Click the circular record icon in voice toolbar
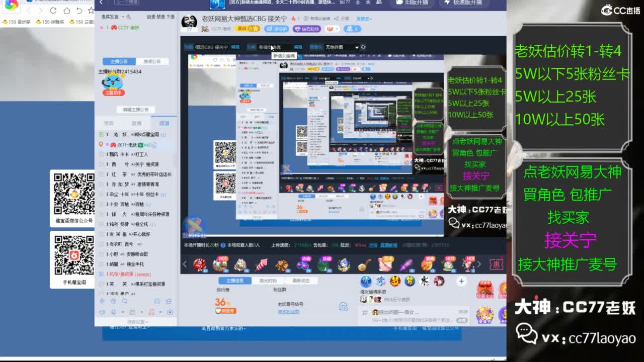Image resolution: width=644 pixels, height=362 pixels. [170, 312]
